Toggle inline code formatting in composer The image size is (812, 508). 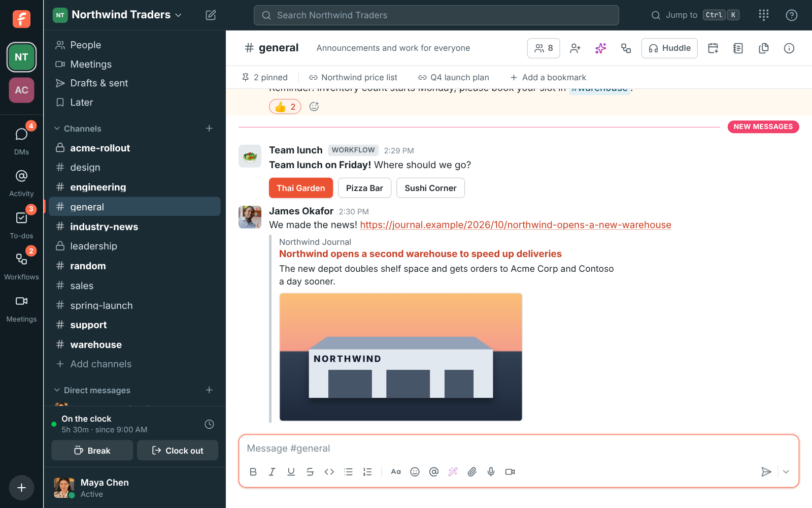(329, 472)
